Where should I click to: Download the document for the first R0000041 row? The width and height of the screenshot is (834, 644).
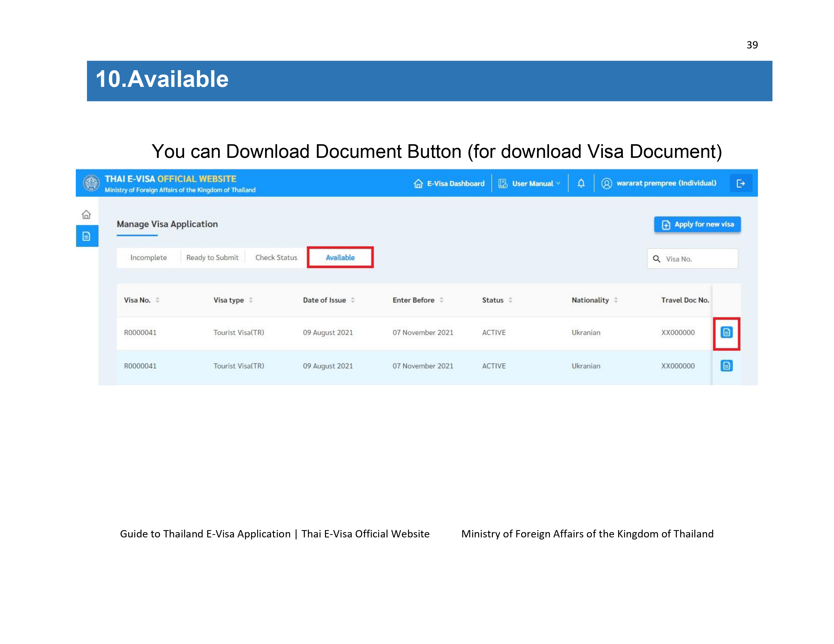click(x=726, y=332)
